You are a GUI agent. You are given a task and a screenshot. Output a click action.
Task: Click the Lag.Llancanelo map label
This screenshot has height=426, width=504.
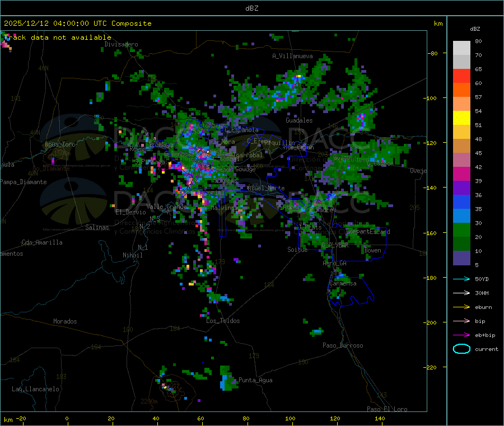(x=36, y=390)
